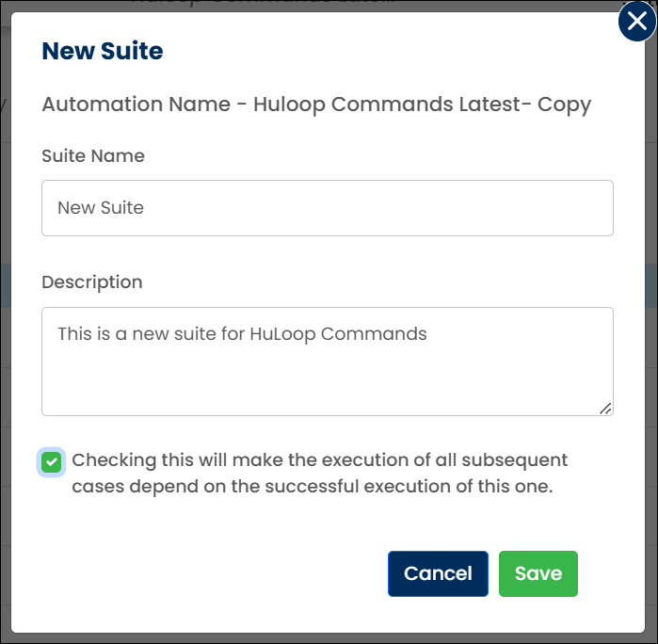Click inside the Description text area
Screen dimensions: 658x644
click(328, 362)
